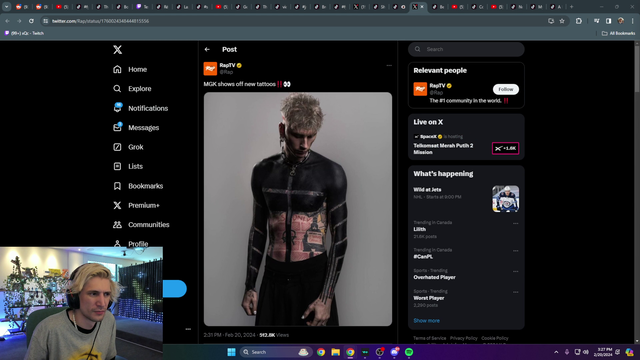Follow RapTV in Relevant people

click(506, 89)
